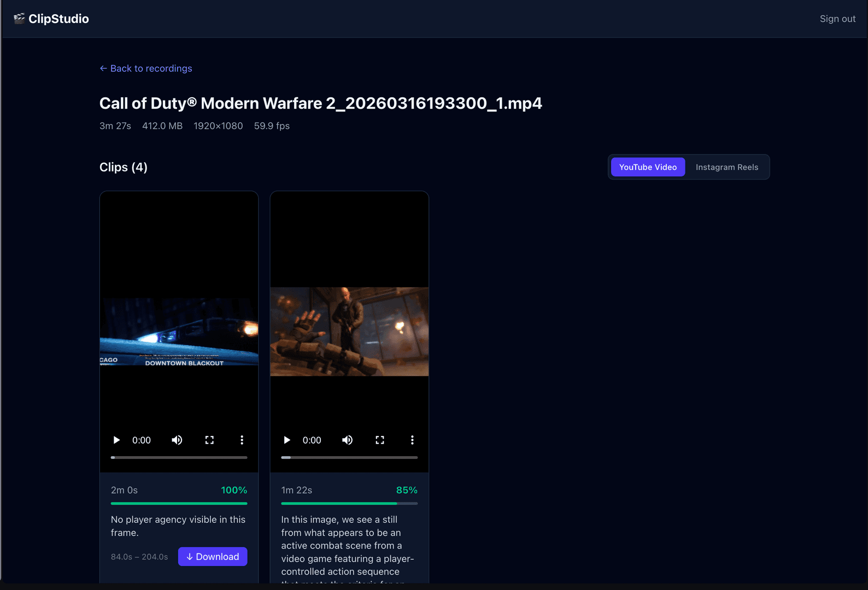Switch to YouTube Video format
The image size is (868, 590).
pyautogui.click(x=648, y=167)
